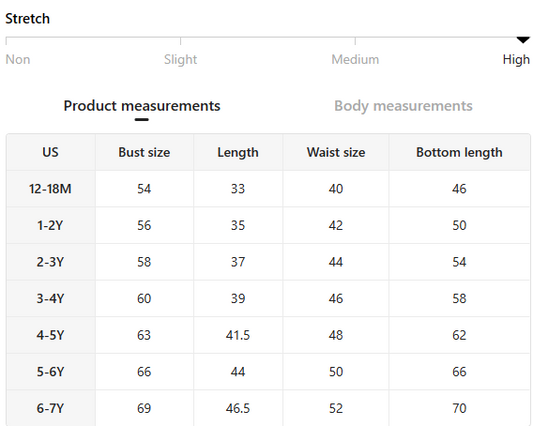Image resolution: width=533 pixels, height=426 pixels.
Task: Select the 4-5Y size row
Action: (x=268, y=335)
